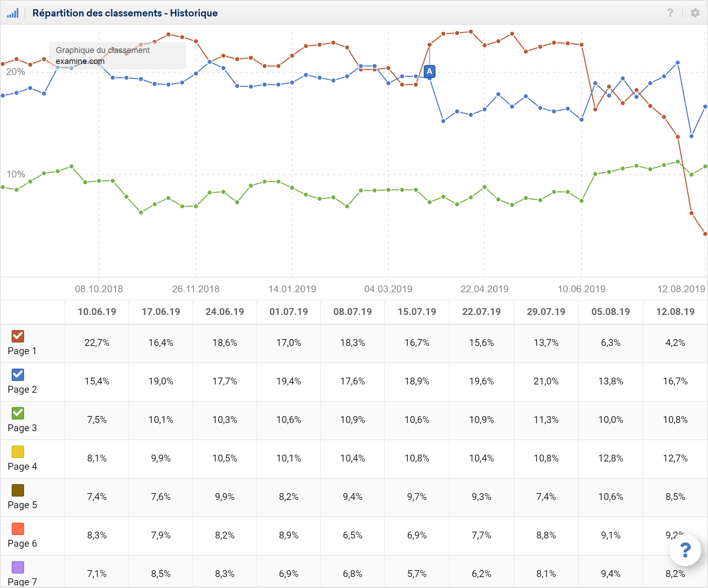708x588 pixels.
Task: Click the bar chart icon in header
Action: (13, 13)
